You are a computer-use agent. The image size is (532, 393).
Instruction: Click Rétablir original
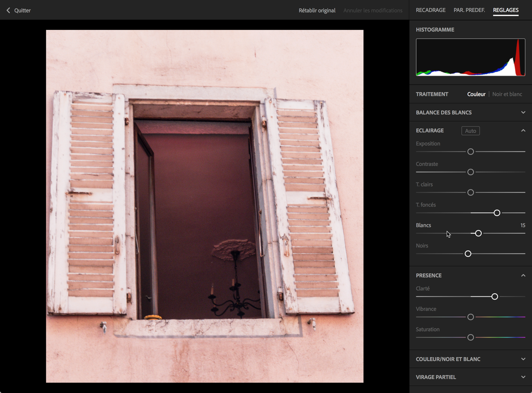tap(317, 10)
